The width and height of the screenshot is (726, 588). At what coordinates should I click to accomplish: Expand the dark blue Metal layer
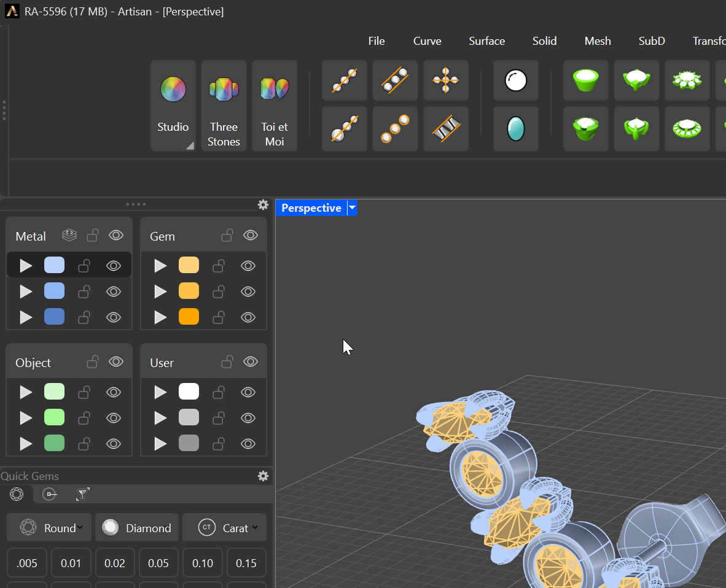tap(26, 317)
